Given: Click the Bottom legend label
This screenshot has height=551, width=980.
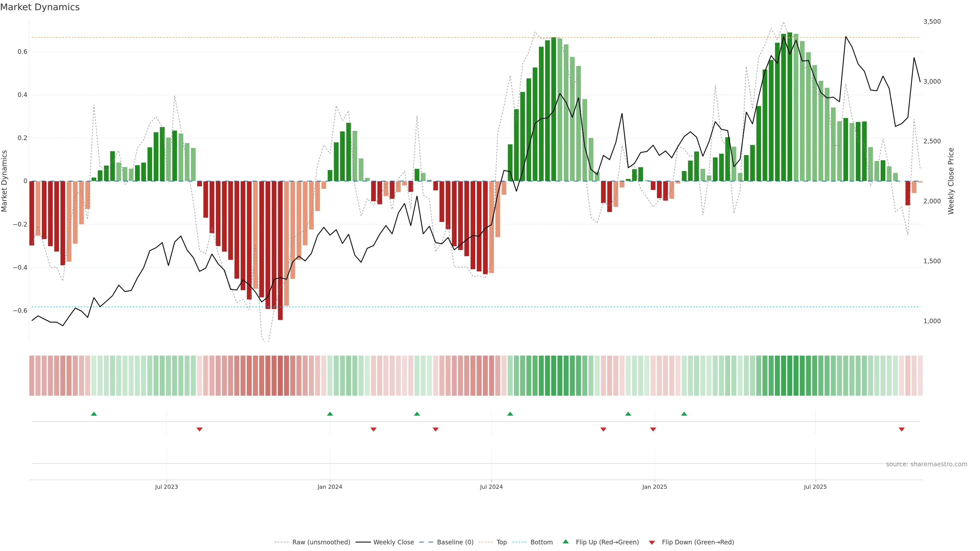Looking at the screenshot, I should click(x=541, y=542).
